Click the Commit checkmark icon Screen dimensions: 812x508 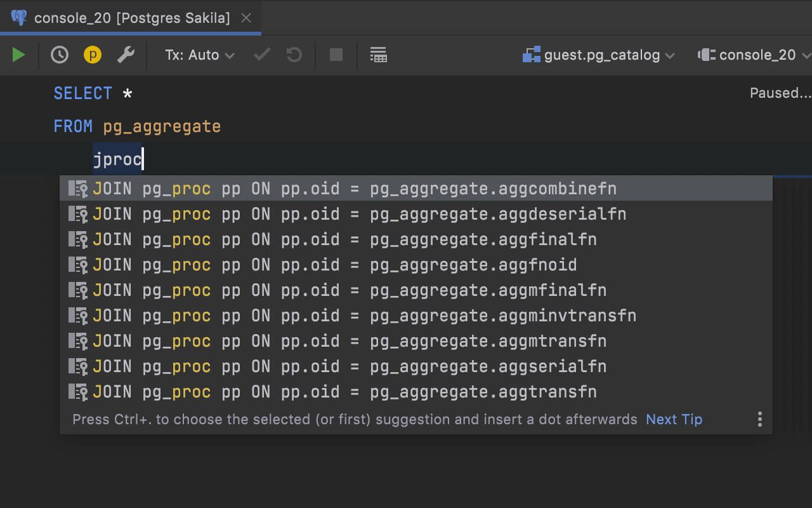click(262, 55)
